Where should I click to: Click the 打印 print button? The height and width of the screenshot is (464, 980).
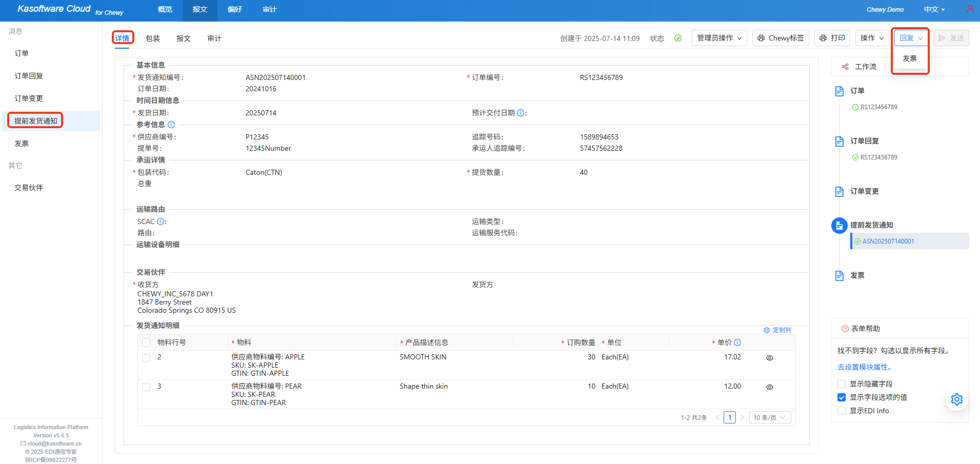[x=832, y=38]
